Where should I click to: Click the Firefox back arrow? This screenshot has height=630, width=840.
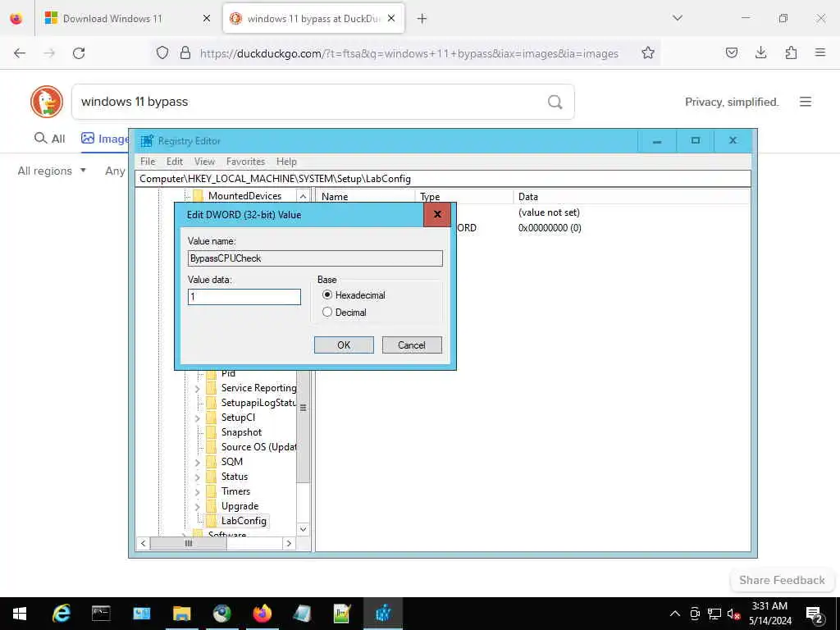tap(20, 53)
